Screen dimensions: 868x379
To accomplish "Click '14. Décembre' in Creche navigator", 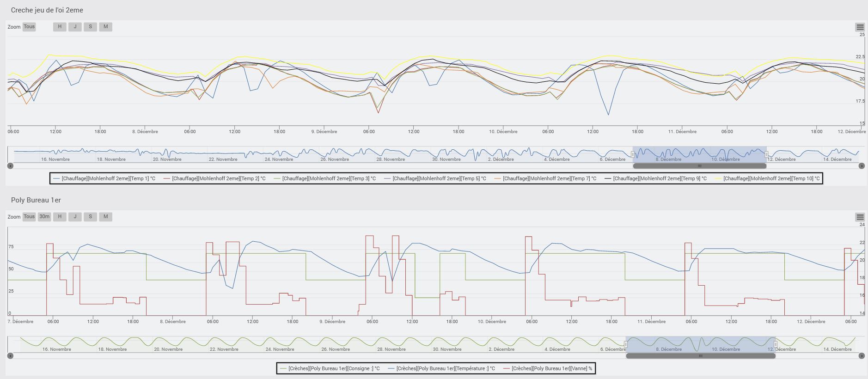I will (x=837, y=159).
